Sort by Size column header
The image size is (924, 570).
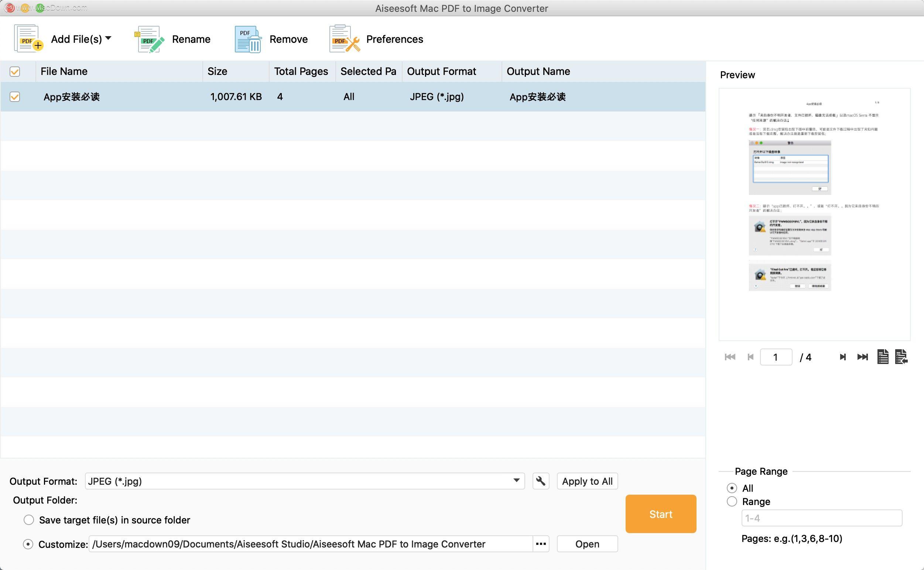236,71
